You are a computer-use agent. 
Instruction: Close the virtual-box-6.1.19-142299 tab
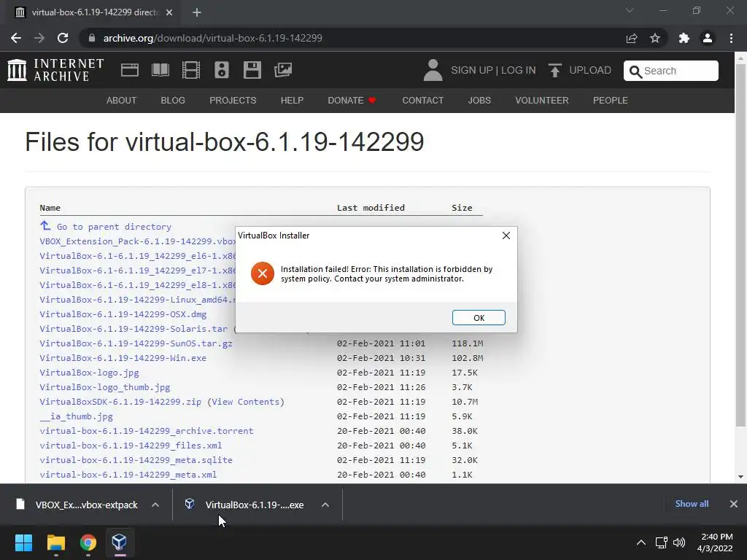169,12
